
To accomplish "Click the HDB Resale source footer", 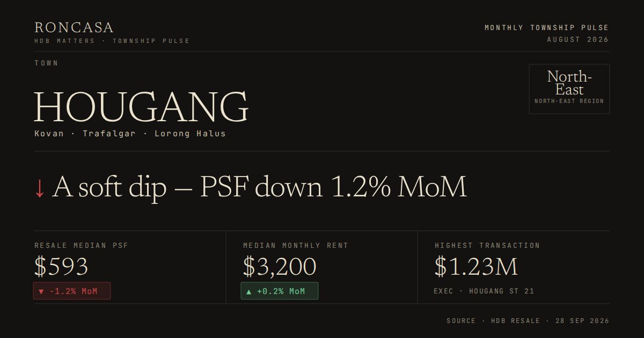I will point(528,321).
